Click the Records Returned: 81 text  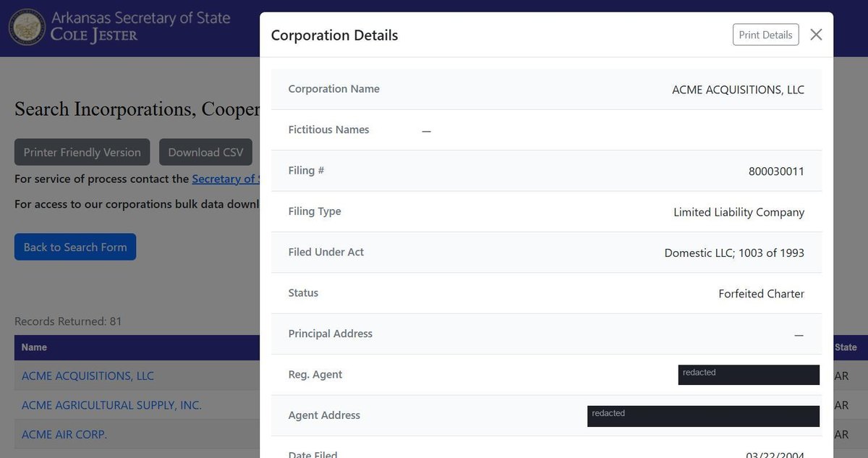68,321
